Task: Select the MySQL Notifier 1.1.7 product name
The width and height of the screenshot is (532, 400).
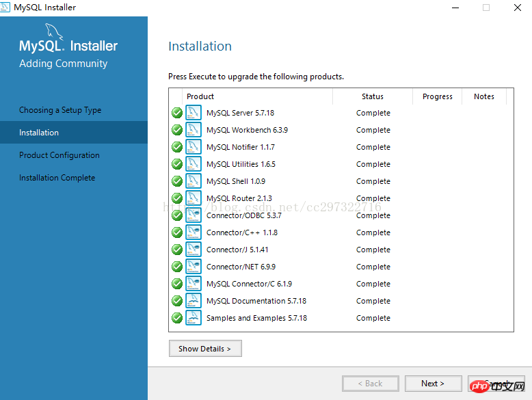Action: (x=241, y=147)
